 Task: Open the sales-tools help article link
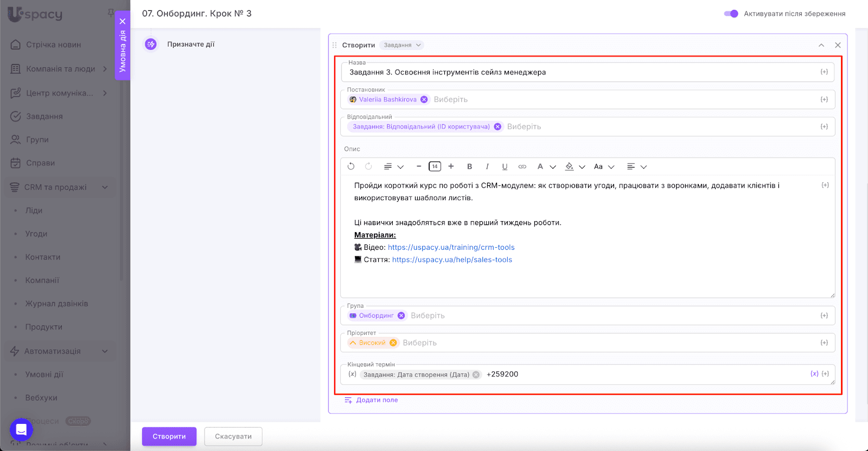(x=452, y=260)
